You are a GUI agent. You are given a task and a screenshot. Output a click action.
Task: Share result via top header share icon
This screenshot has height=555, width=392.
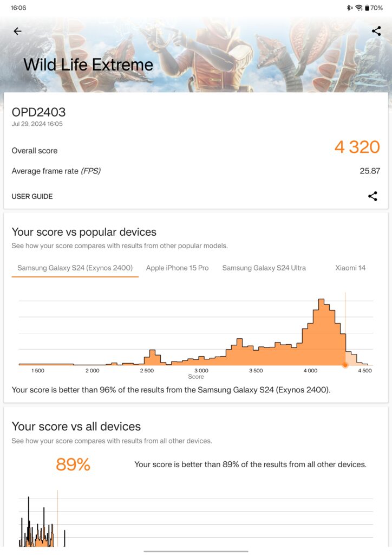point(376,31)
